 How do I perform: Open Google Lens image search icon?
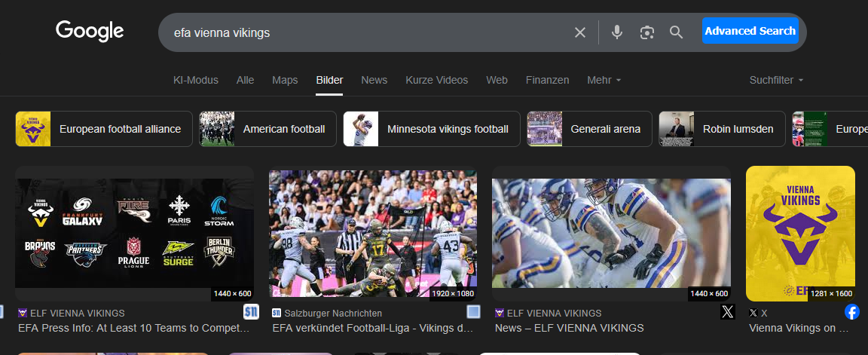click(646, 32)
